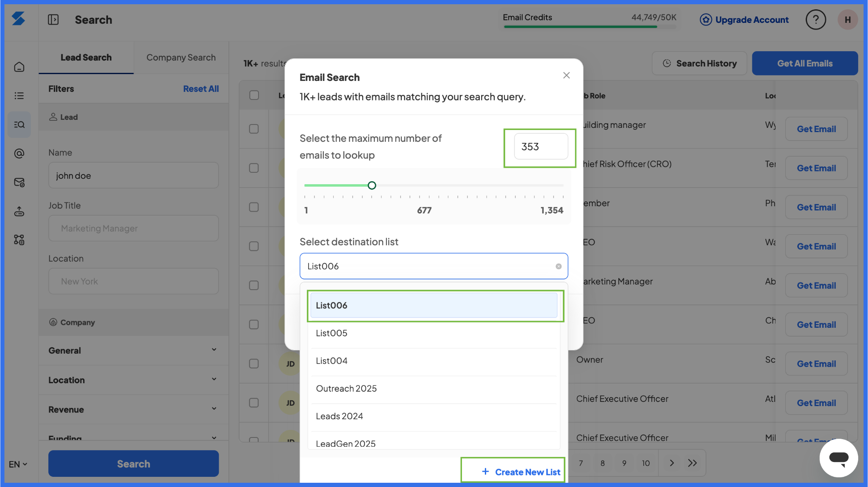Get Email for Marketing Manager row
This screenshot has width=868, height=487.
(x=816, y=286)
